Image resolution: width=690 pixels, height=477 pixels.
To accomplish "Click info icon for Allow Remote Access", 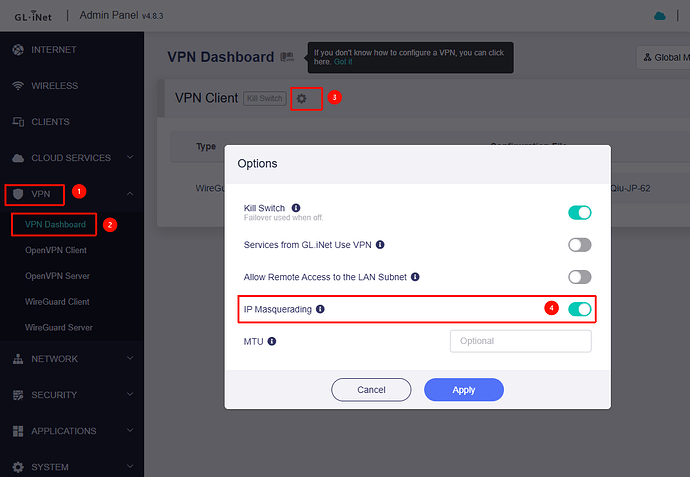I will click(415, 277).
